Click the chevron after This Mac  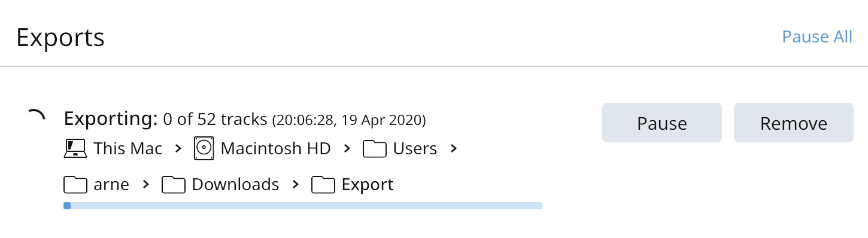[178, 148]
